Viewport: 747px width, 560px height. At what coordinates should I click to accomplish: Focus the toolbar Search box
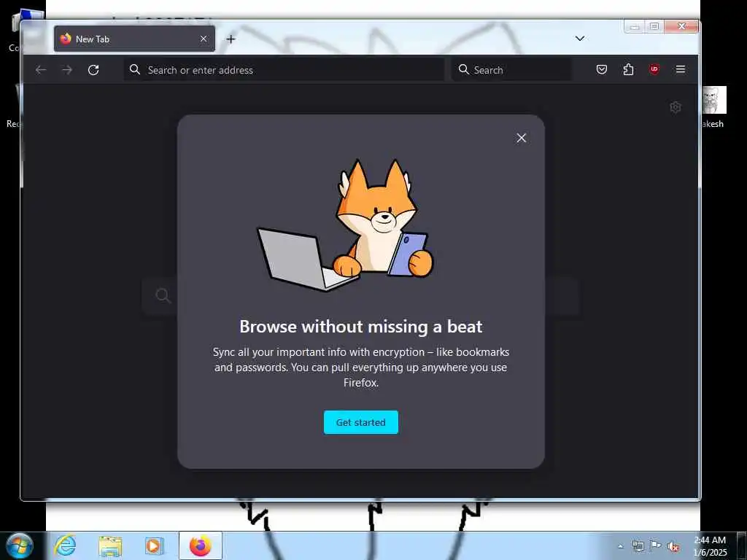tap(511, 70)
